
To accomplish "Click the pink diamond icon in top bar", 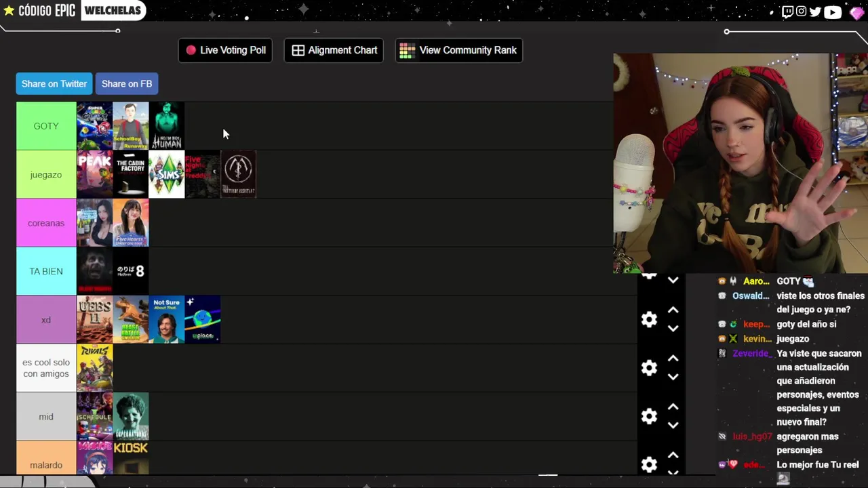I will pyautogui.click(x=856, y=12).
